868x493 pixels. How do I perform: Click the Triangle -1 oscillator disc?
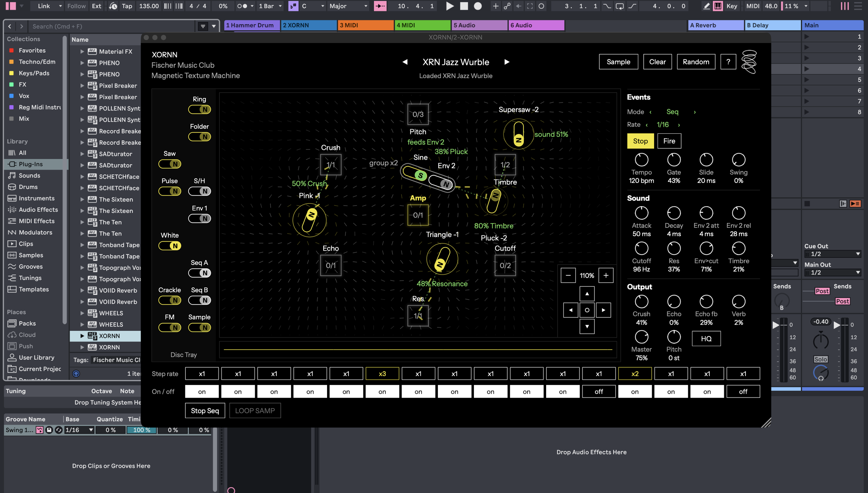coord(442,259)
